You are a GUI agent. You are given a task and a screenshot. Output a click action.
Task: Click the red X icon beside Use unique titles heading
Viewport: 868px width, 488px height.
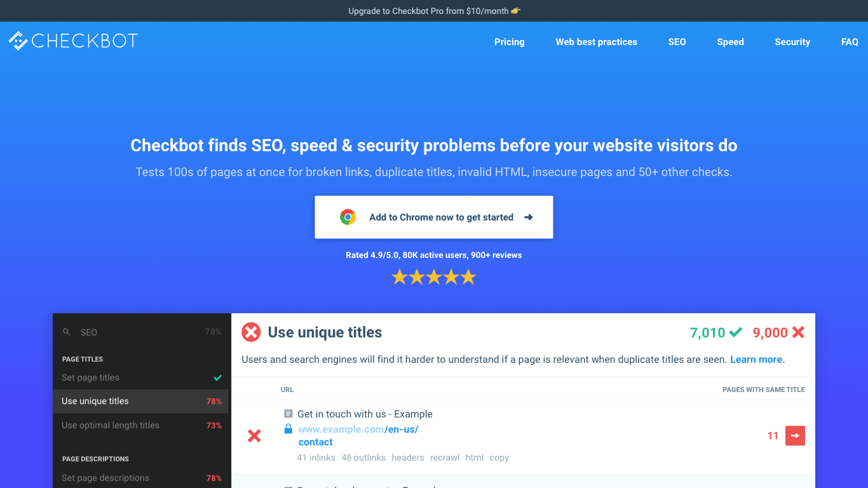[x=251, y=332]
